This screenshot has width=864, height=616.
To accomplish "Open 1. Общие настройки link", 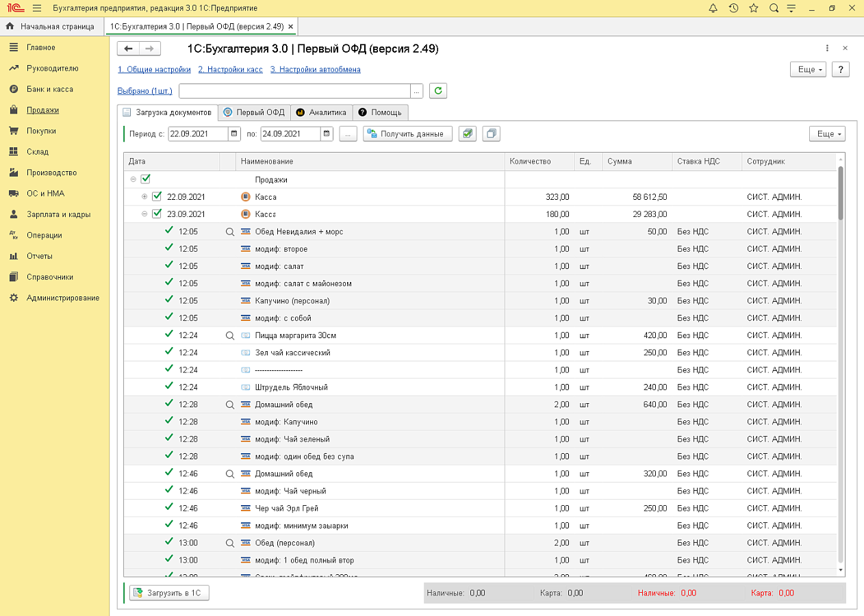I will [x=154, y=69].
